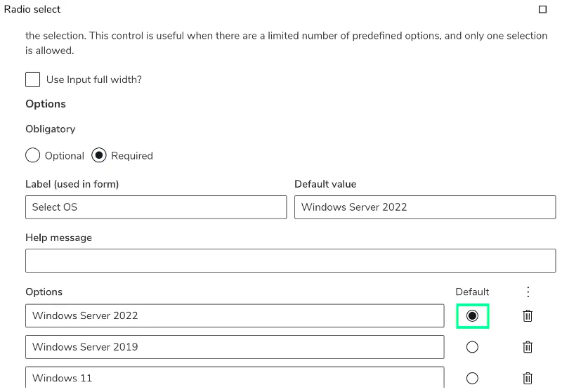The height and width of the screenshot is (392, 562).
Task: Open the three-dot options menu
Action: (528, 292)
